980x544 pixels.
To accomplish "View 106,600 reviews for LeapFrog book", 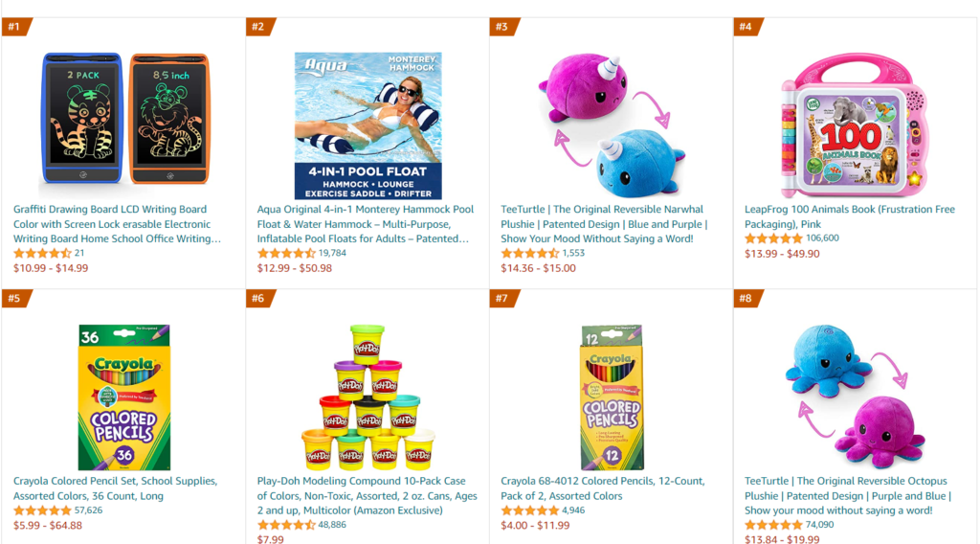I will pyautogui.click(x=822, y=238).
